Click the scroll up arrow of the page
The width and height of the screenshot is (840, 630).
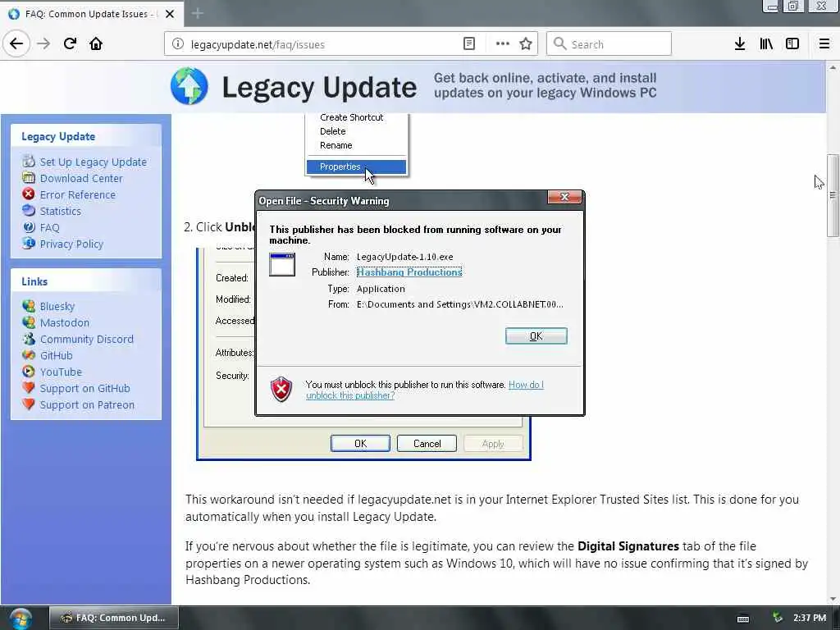click(x=833, y=67)
